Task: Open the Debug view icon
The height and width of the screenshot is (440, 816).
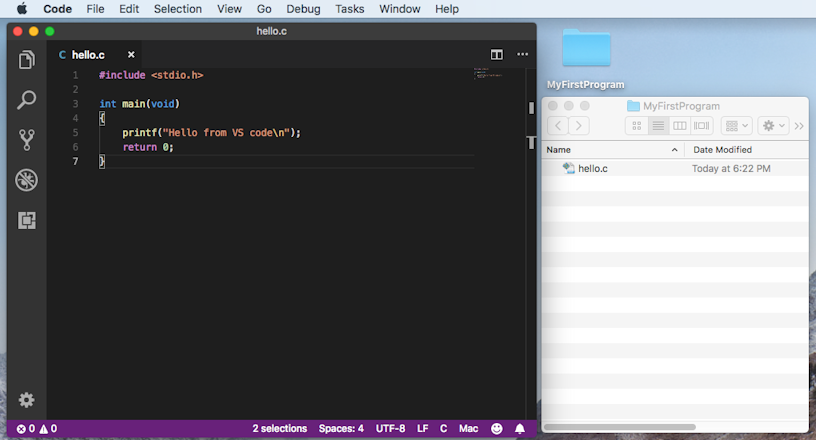Action: tap(27, 180)
